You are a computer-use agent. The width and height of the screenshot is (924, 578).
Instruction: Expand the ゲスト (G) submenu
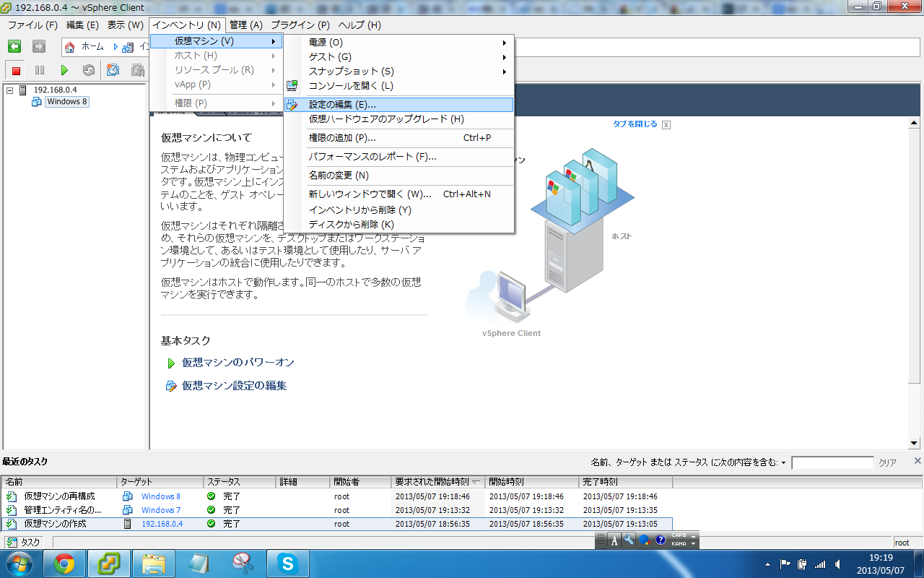pyautogui.click(x=505, y=57)
